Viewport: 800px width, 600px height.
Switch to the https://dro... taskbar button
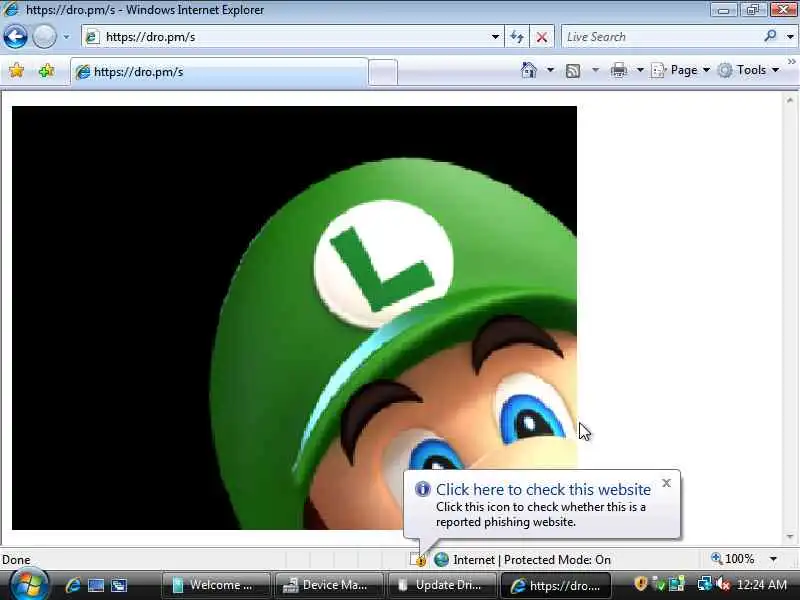pos(556,585)
